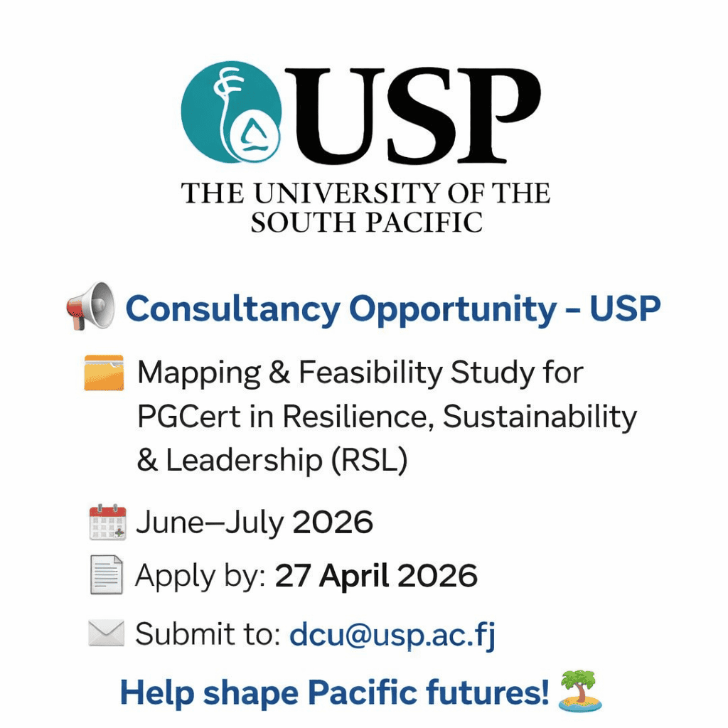This screenshot has height=728, width=728.
Task: Click the "& Leadership (RSL)" text
Action: 272,461
